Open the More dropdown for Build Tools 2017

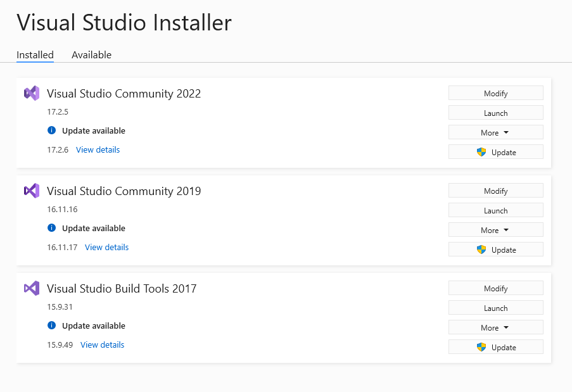pyautogui.click(x=495, y=327)
